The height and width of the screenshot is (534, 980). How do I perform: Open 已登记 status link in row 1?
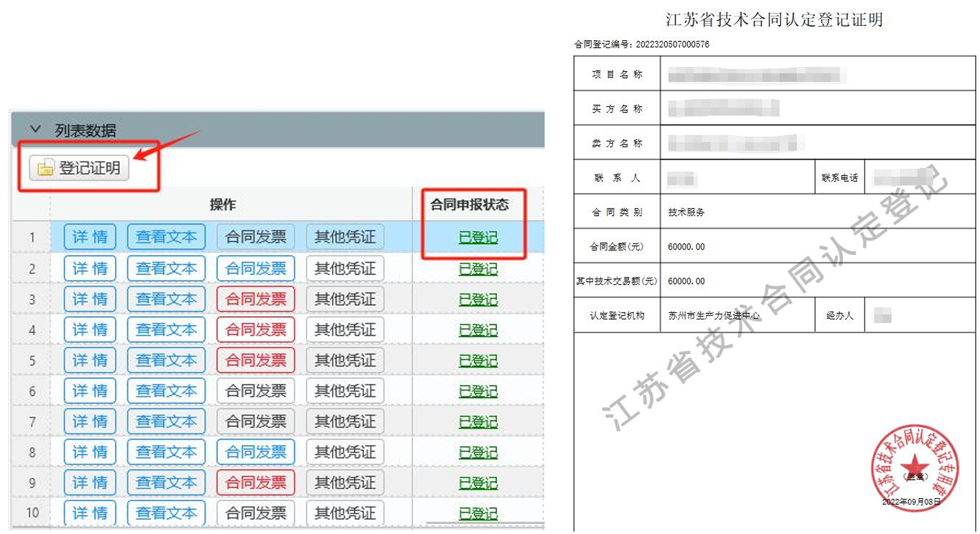click(x=478, y=238)
